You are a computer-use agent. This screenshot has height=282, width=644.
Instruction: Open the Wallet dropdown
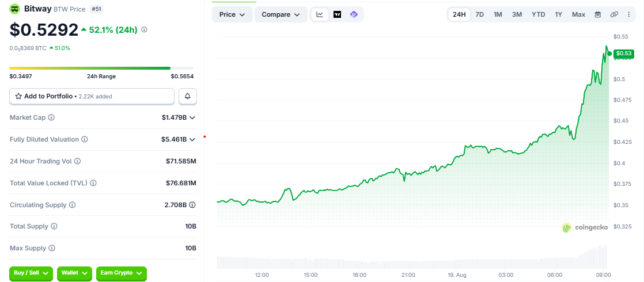click(74, 273)
